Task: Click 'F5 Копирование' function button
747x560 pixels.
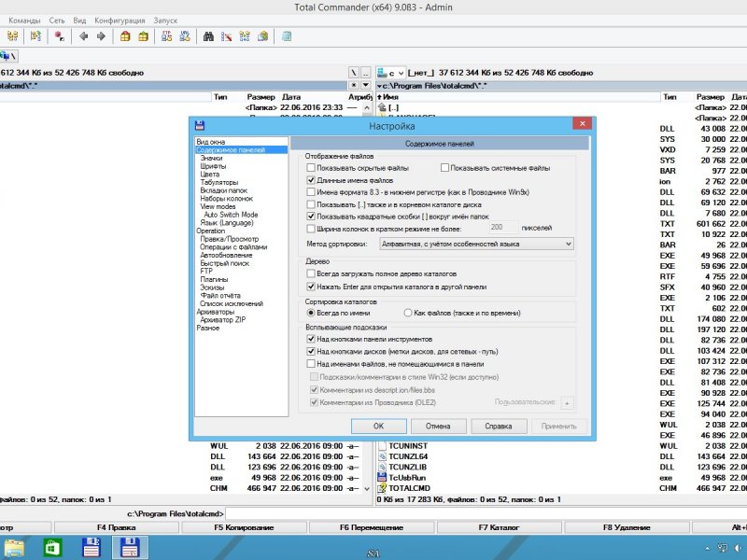Action: click(244, 527)
